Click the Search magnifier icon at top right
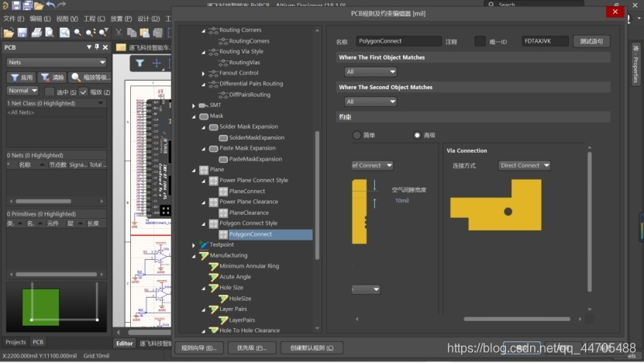The height and width of the screenshot is (363, 644). tap(491, 4)
